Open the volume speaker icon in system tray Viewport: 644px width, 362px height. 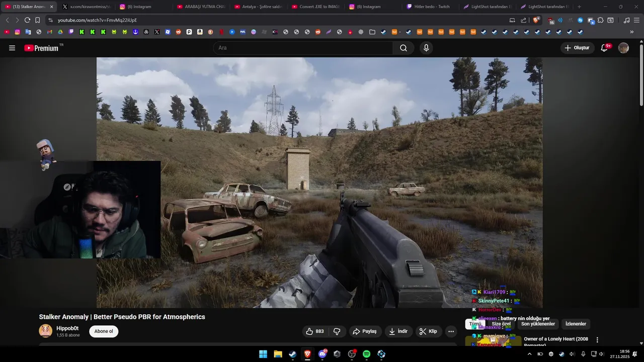(x=601, y=354)
